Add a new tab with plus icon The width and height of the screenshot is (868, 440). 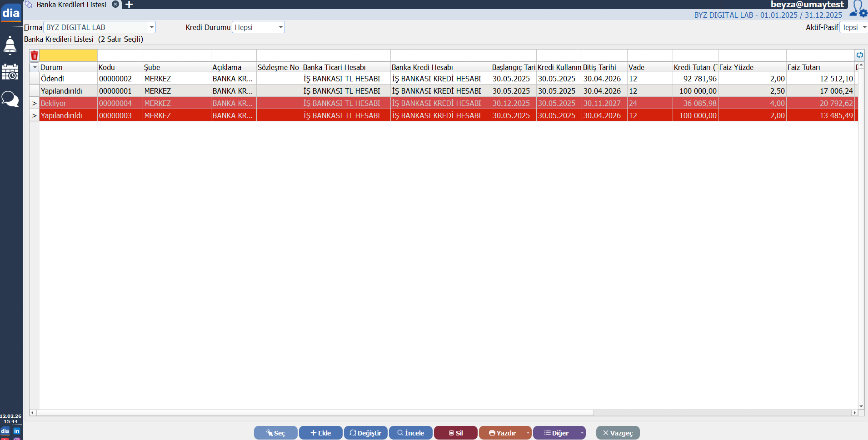(x=129, y=5)
